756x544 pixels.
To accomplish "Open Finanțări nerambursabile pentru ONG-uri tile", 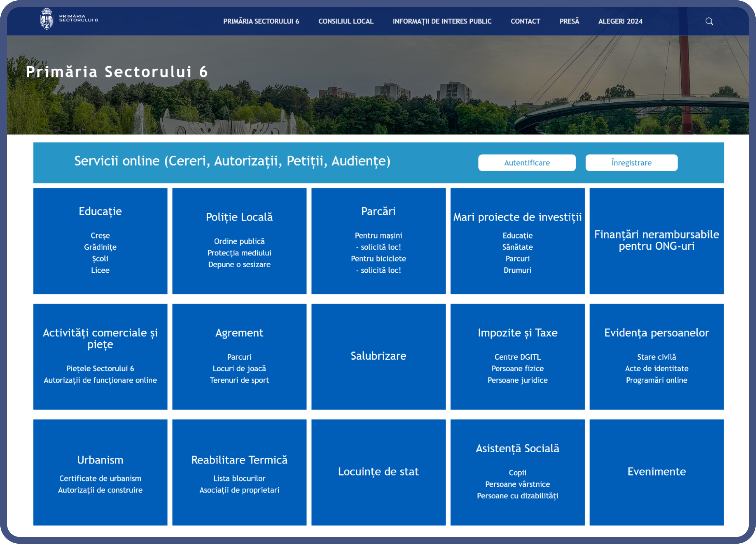I will (x=657, y=241).
